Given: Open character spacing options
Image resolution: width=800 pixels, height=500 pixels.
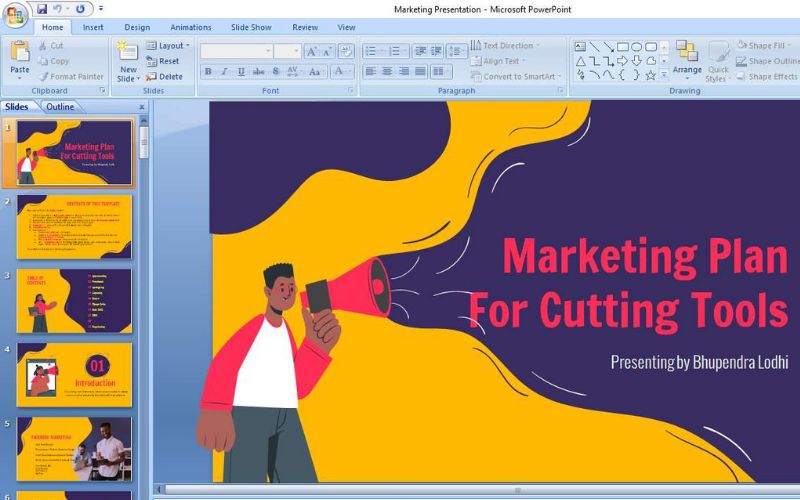Looking at the screenshot, I should pos(293,72).
